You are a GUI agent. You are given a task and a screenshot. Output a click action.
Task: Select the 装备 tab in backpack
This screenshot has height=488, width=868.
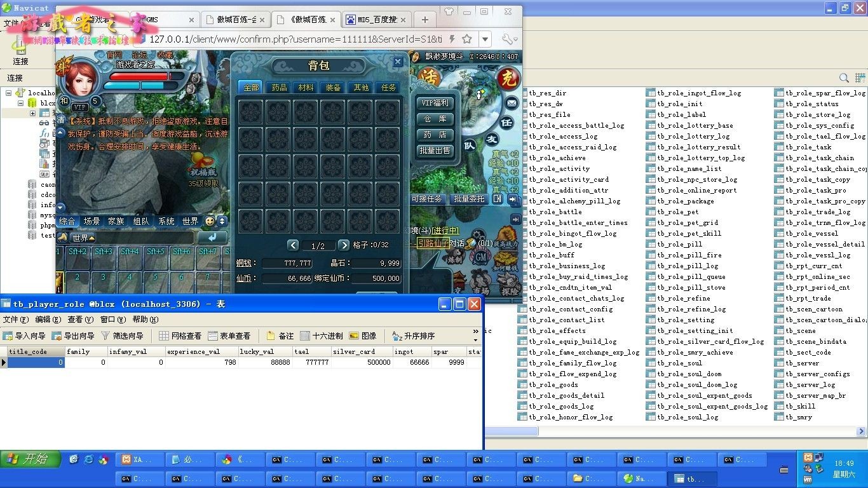point(333,88)
